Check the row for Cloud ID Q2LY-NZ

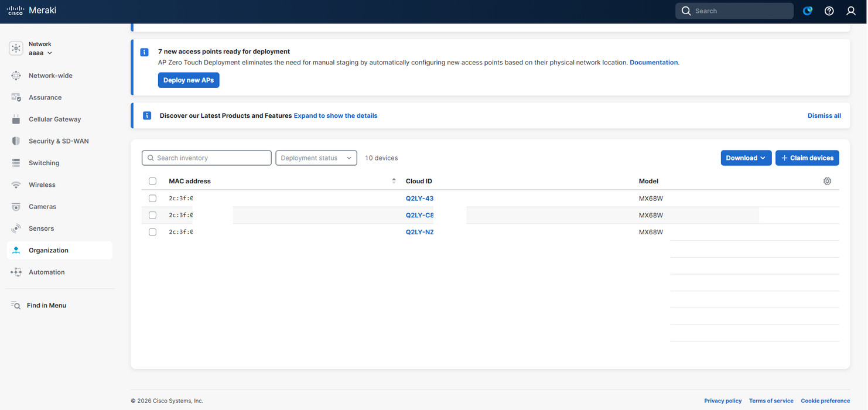point(152,232)
